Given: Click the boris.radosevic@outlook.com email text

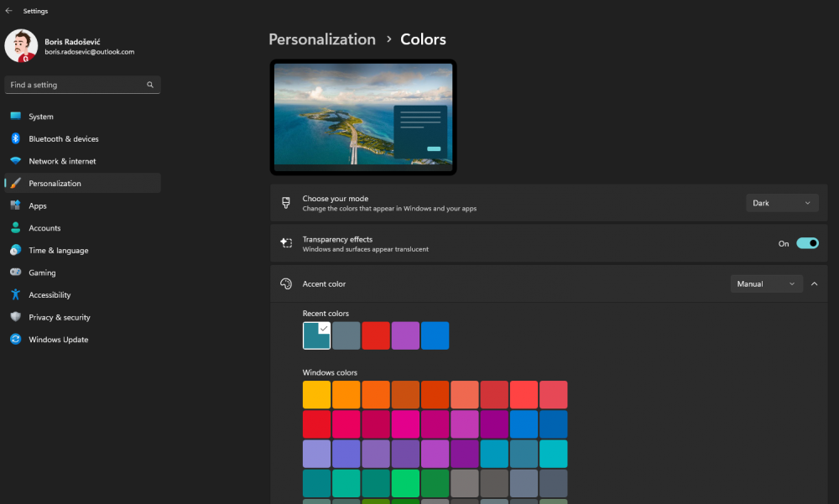Looking at the screenshot, I should [x=90, y=52].
